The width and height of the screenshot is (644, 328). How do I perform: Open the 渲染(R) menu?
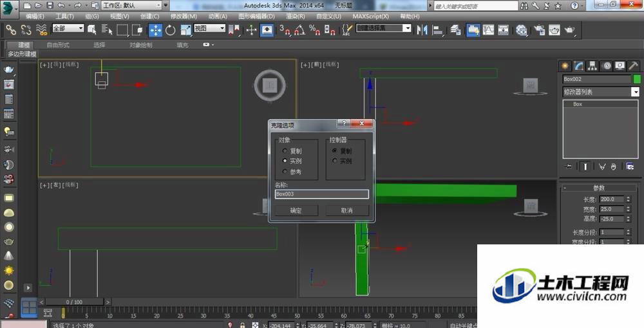296,17
